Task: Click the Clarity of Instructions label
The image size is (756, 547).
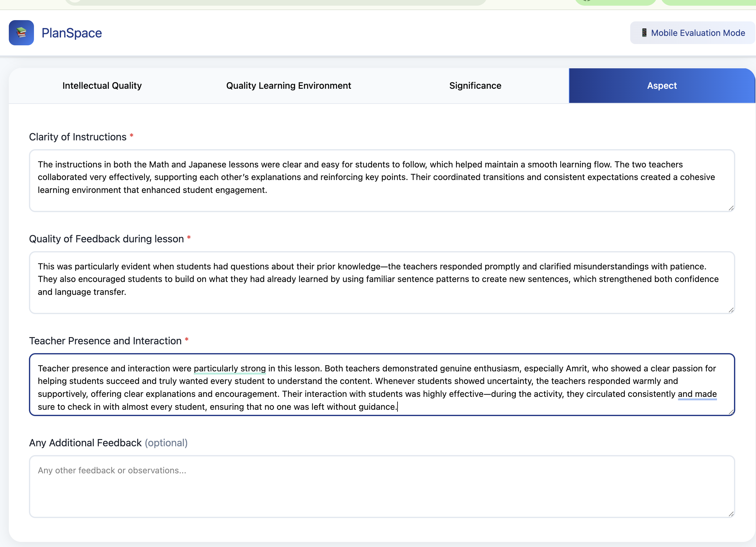Action: coord(78,137)
